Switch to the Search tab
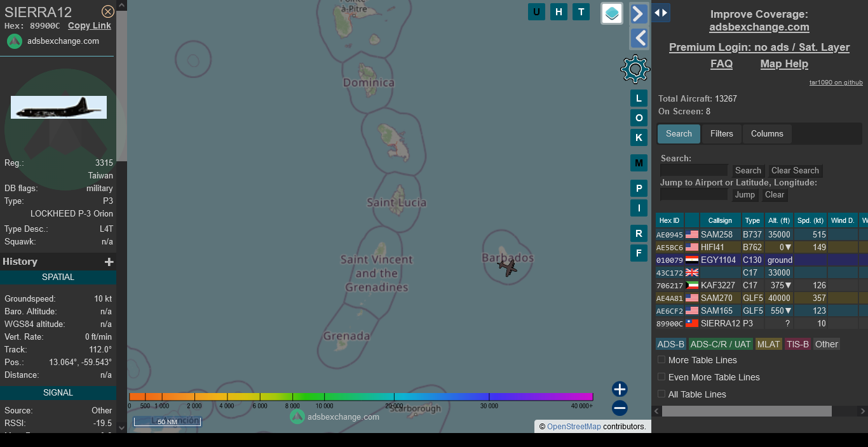The width and height of the screenshot is (868, 447). click(679, 134)
